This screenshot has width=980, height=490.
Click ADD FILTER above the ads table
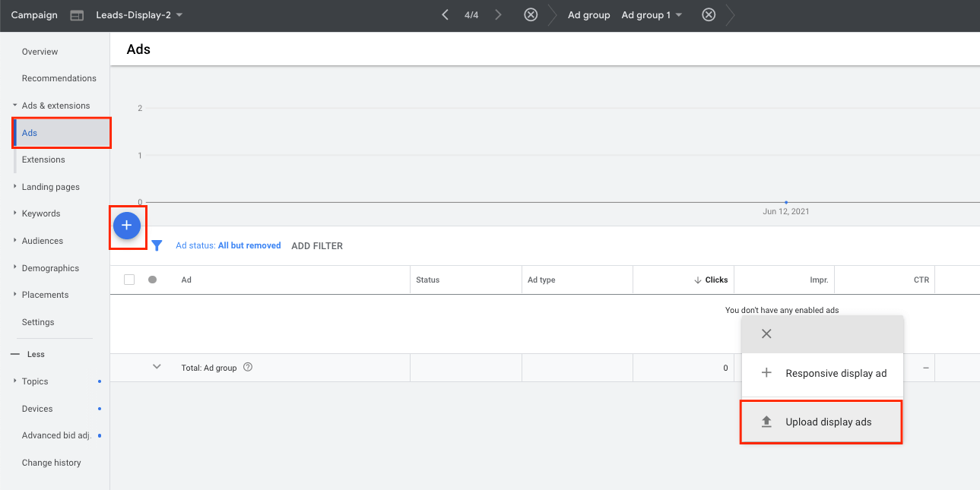tap(317, 245)
